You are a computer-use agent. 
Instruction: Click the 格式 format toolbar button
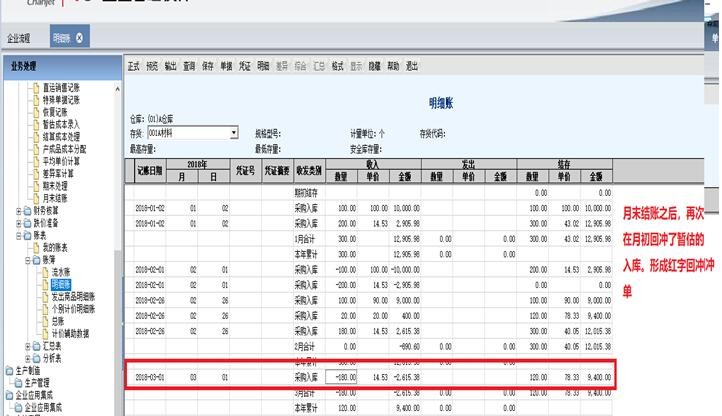(x=338, y=65)
